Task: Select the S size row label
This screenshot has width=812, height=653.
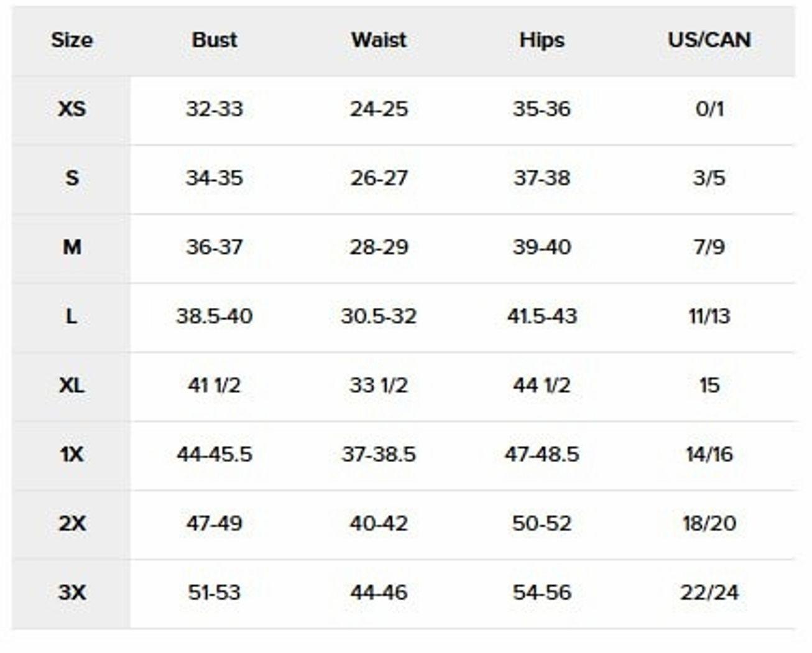Action: coord(72,178)
